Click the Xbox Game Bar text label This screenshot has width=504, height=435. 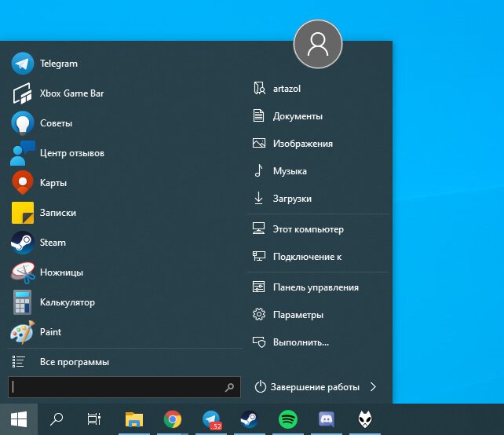point(71,93)
